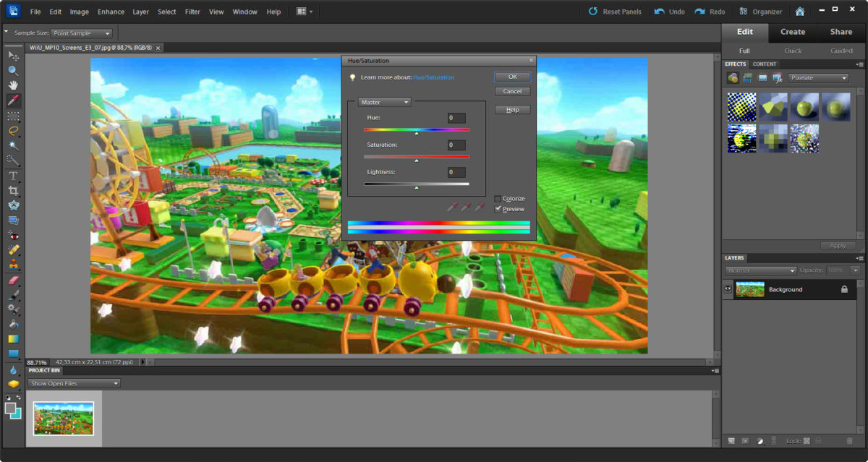Hide the Background layer with eye icon

(728, 289)
